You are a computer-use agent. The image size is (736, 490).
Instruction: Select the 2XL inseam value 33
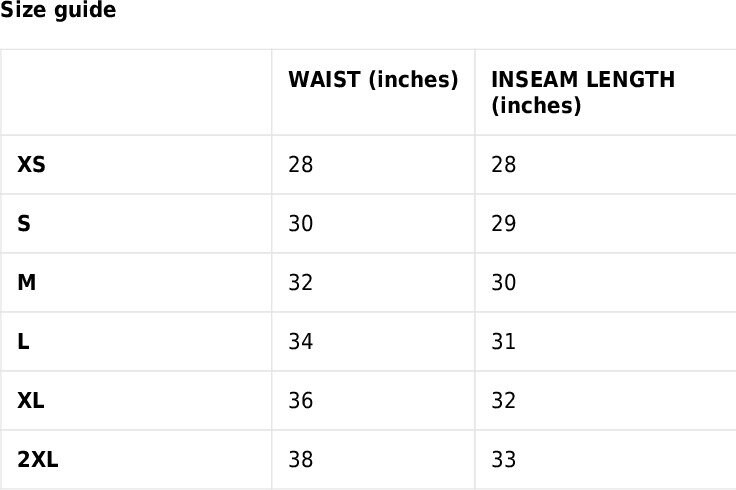(504, 459)
